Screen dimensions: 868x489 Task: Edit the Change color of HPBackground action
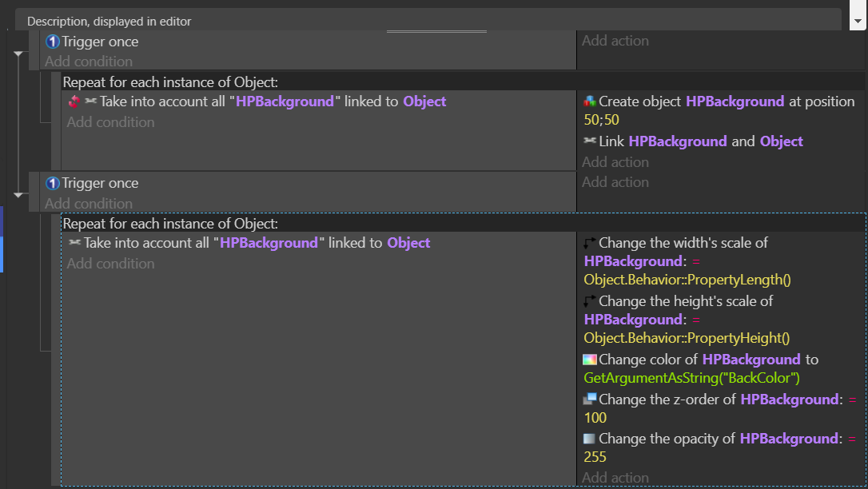pos(701,368)
